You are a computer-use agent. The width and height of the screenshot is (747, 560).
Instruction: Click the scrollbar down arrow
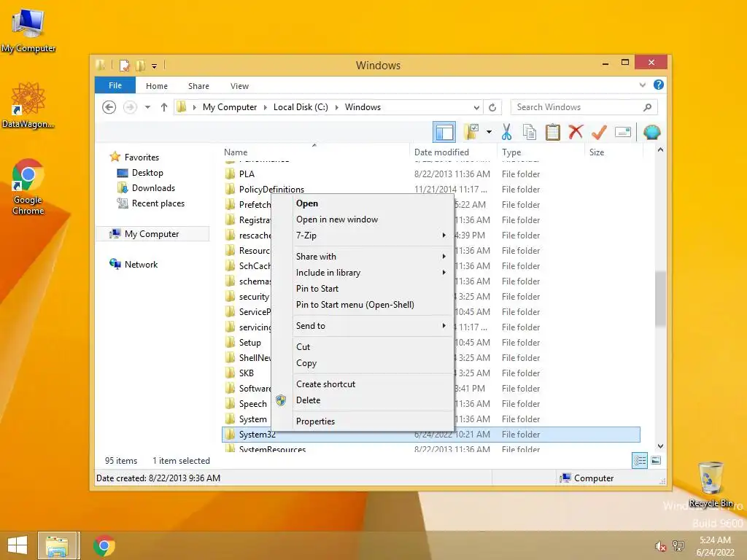(x=660, y=446)
